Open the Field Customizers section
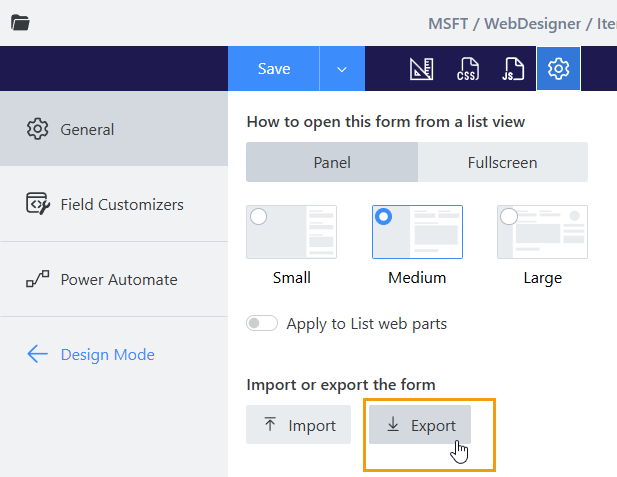The width and height of the screenshot is (617, 477). coord(122,204)
